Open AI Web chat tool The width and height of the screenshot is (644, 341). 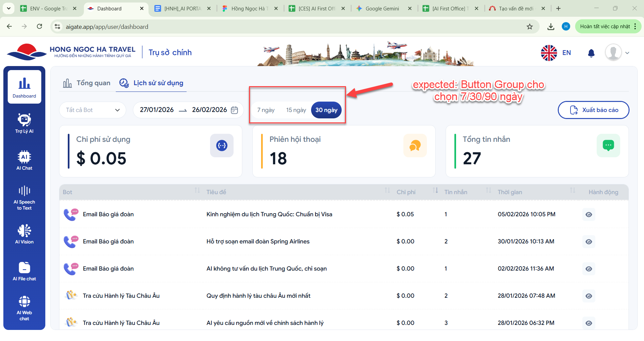tap(24, 308)
